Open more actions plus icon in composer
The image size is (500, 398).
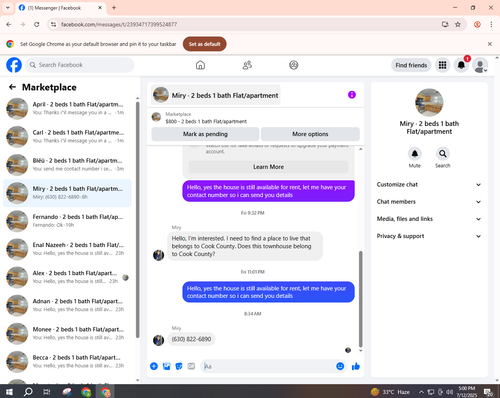pyautogui.click(x=154, y=366)
